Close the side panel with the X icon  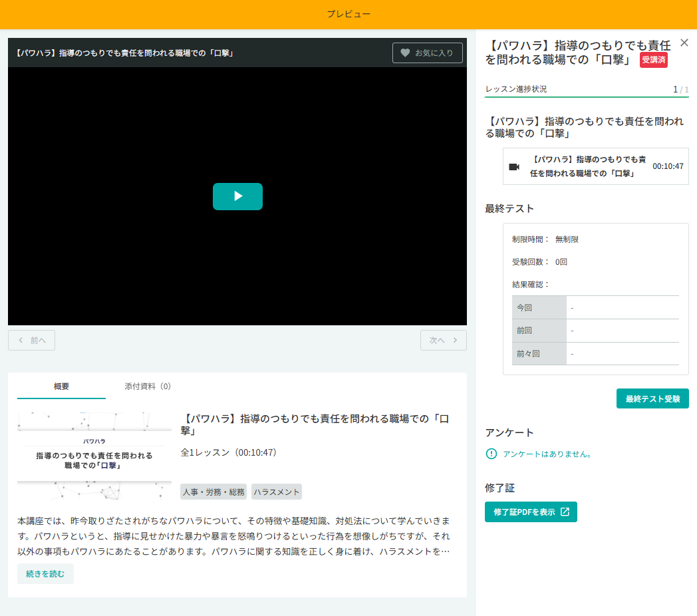684,43
